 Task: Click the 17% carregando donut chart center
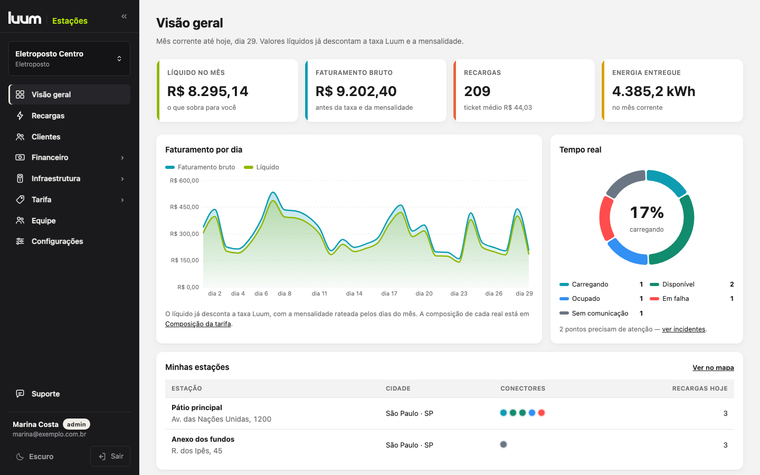tap(647, 217)
